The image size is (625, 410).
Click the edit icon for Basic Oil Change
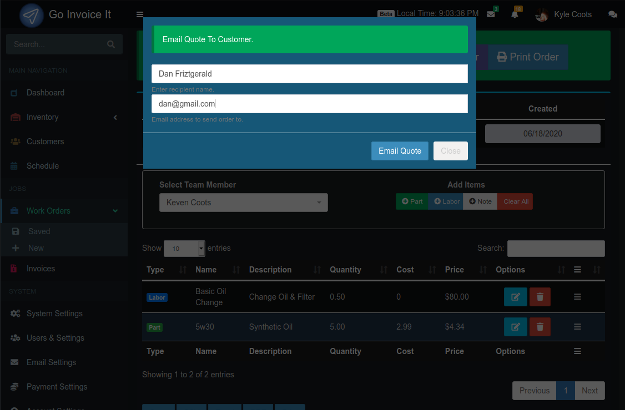coord(515,297)
